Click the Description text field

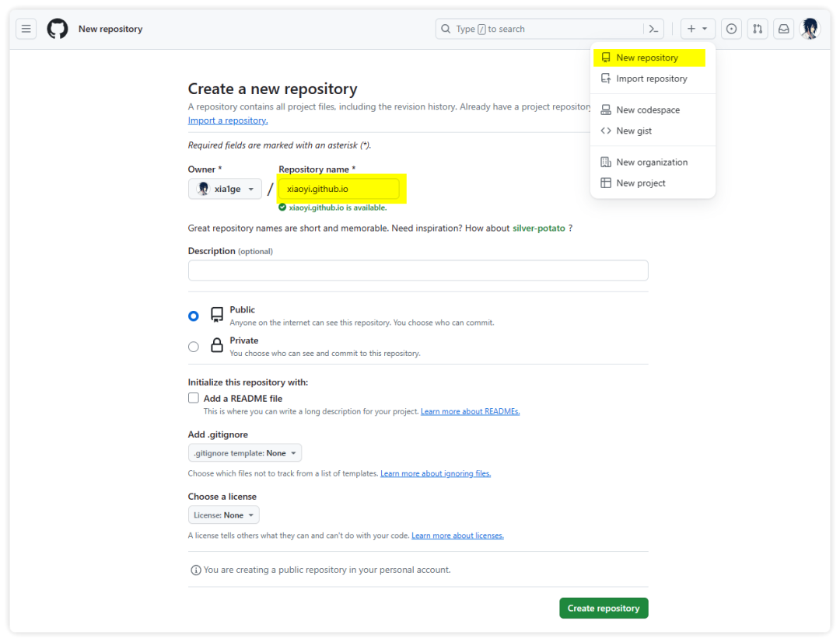[418, 270]
